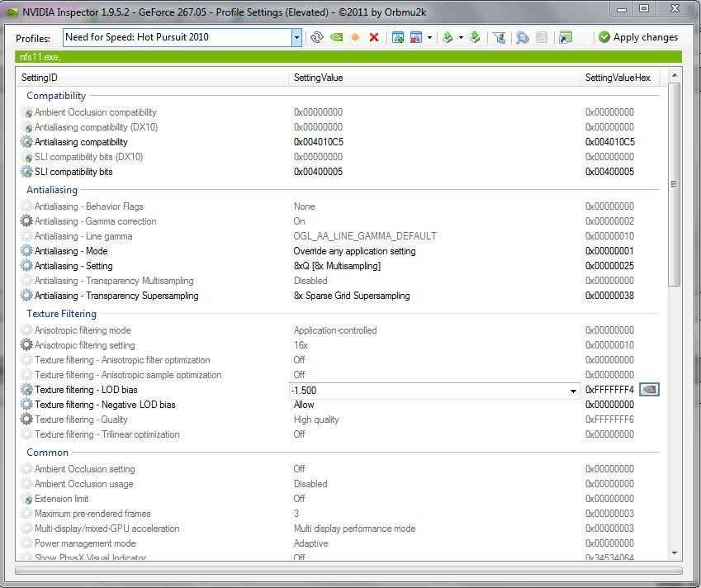Click gear icon of Antialiasing - Gamma correction

26,220
